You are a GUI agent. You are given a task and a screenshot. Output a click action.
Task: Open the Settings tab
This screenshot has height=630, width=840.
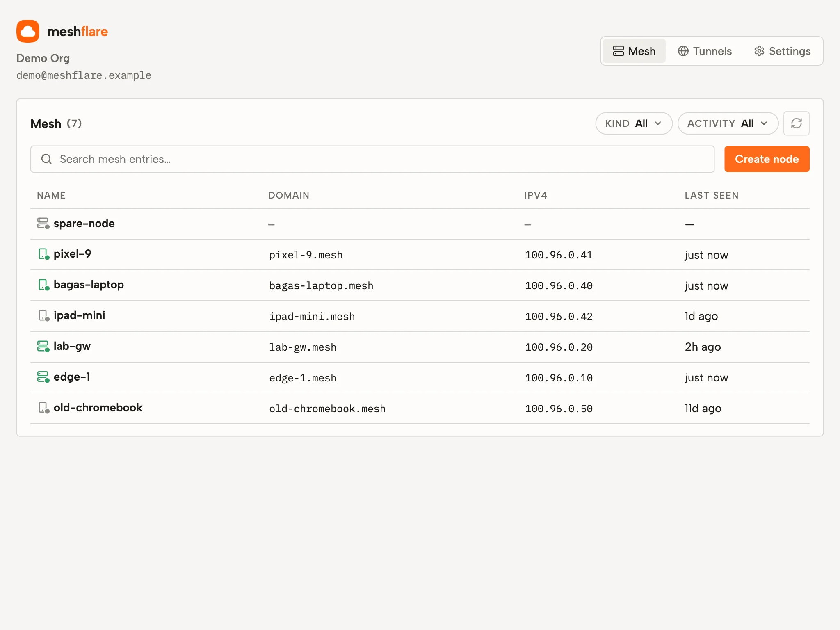point(782,51)
